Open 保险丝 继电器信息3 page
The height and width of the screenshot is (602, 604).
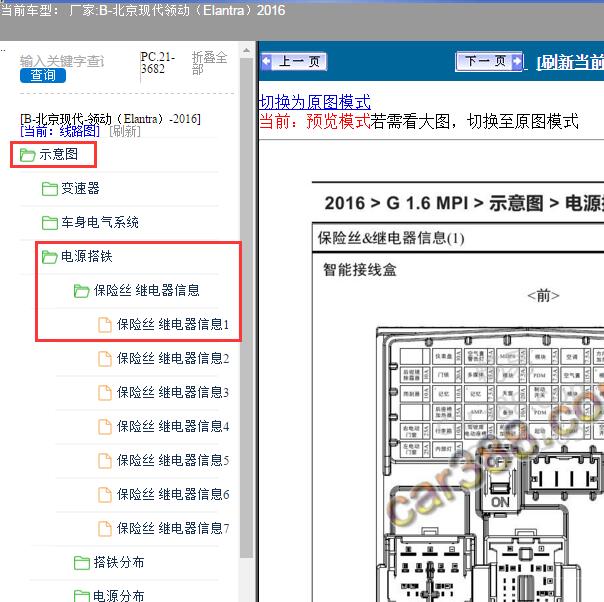173,392
